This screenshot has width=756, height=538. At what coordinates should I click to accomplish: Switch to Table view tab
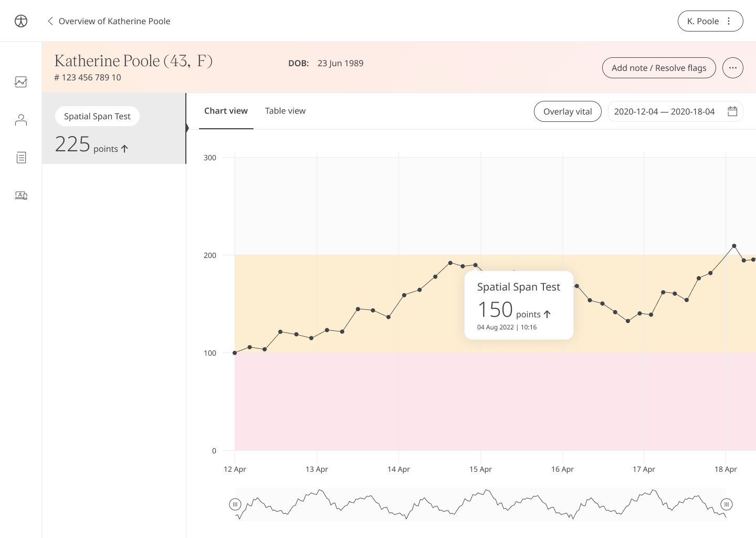tap(285, 111)
